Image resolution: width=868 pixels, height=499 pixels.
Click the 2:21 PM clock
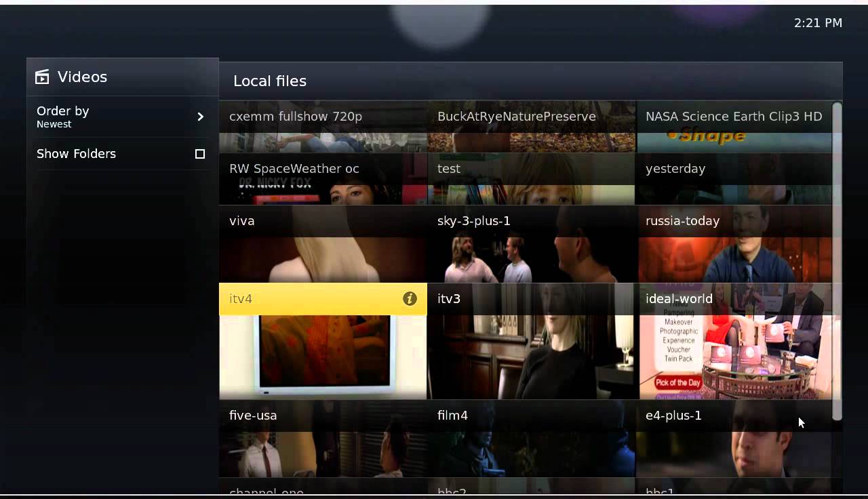[818, 23]
